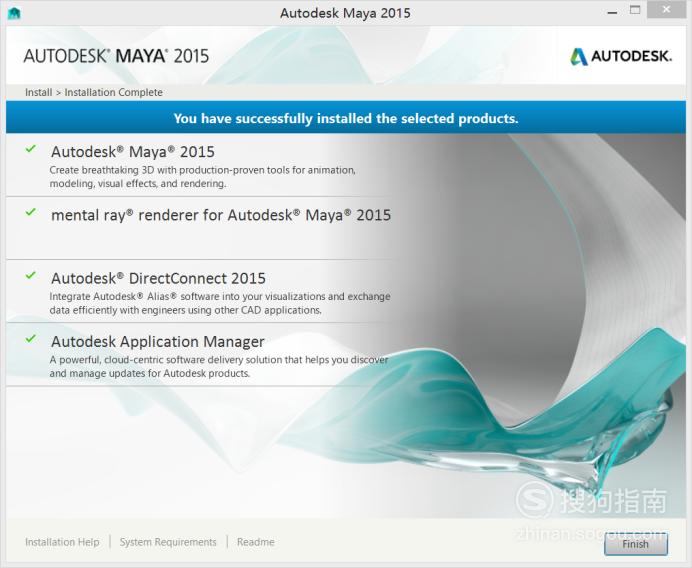Select the 'Autodesk® Maya® 2015' product title
This screenshot has width=692, height=568.
coord(133,152)
